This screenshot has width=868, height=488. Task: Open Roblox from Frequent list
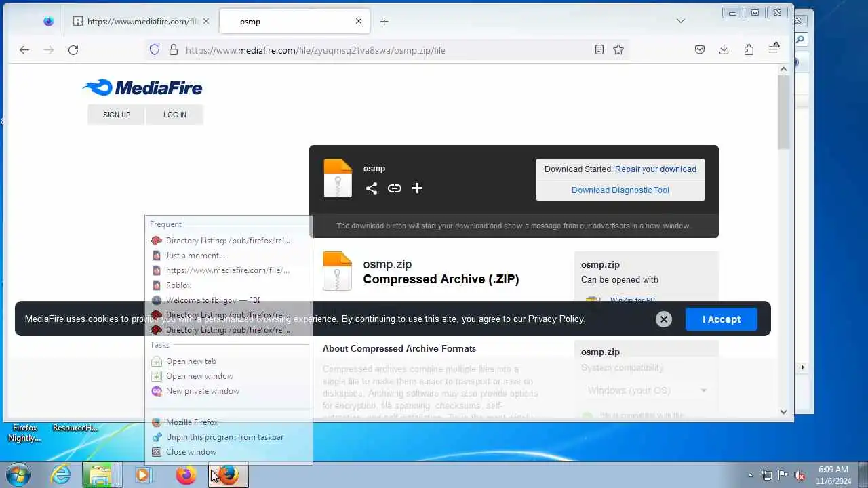coord(229,285)
